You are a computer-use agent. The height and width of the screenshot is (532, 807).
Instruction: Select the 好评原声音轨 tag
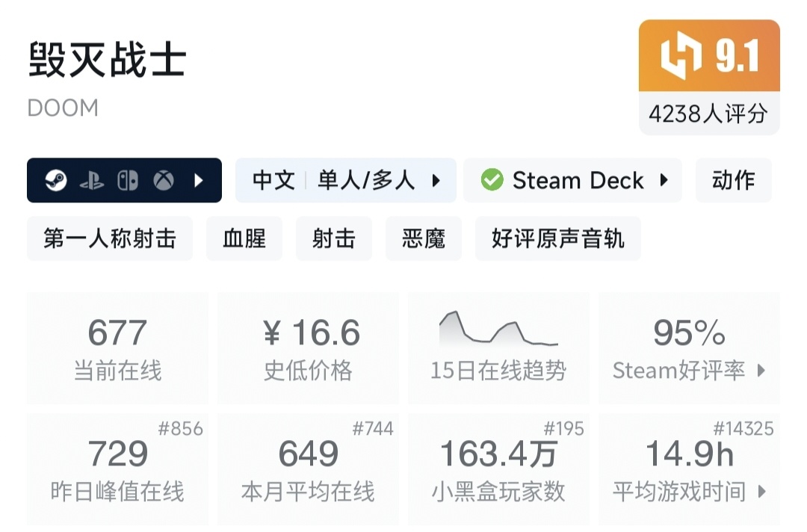pos(557,239)
